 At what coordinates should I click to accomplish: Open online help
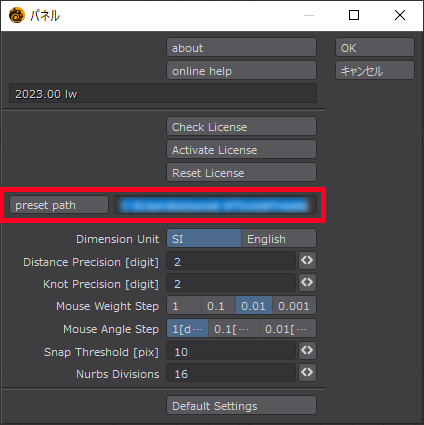[x=241, y=70]
